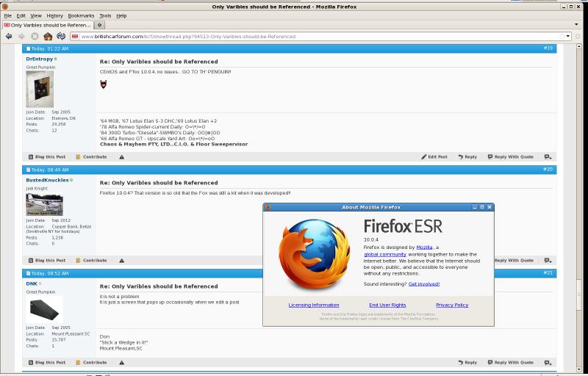The image size is (588, 376).
Task: Click the End User Rights link
Action: click(387, 305)
